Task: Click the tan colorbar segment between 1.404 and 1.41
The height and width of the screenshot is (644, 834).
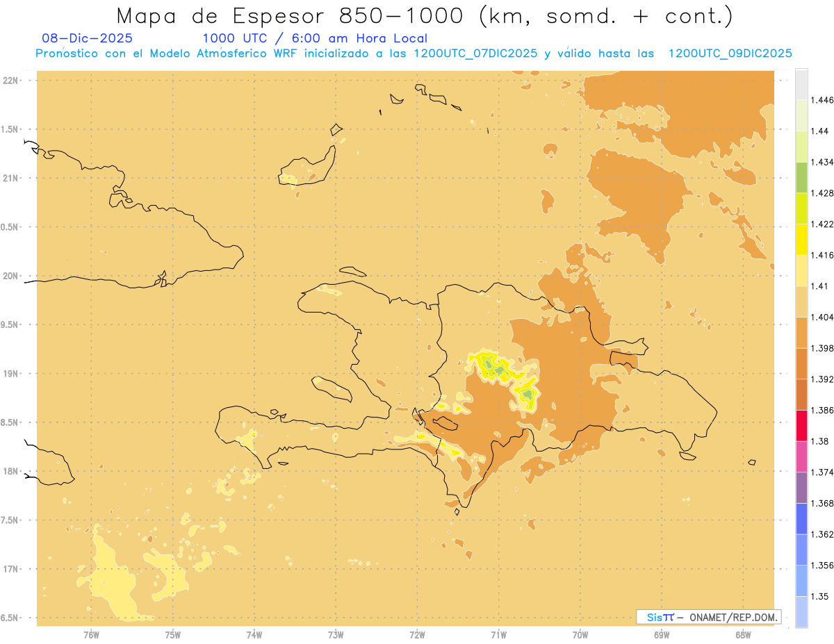Action: click(801, 302)
